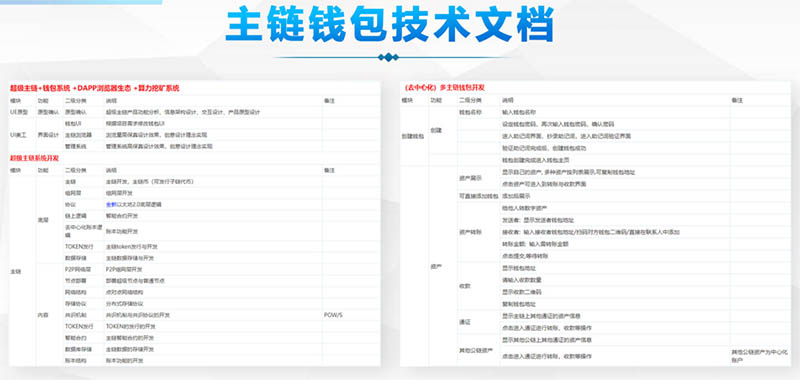
Task: Open the blue 全新 link text
Action: coord(111,204)
